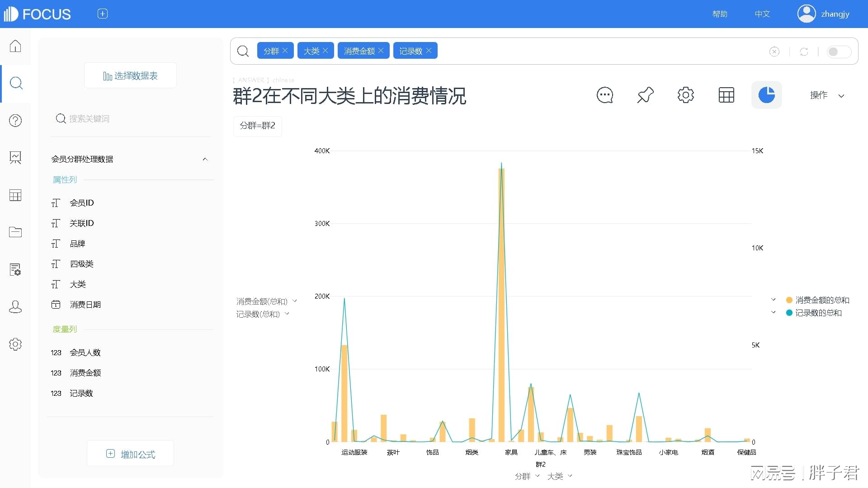Select the 大类 column in the list
Viewport: 868px width, 488px height.
[x=78, y=284]
